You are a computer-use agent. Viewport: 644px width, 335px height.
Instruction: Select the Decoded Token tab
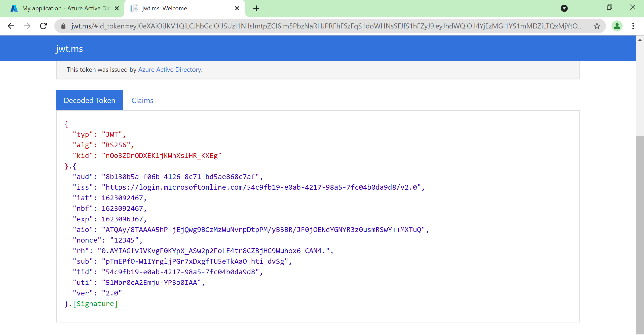[x=89, y=100]
